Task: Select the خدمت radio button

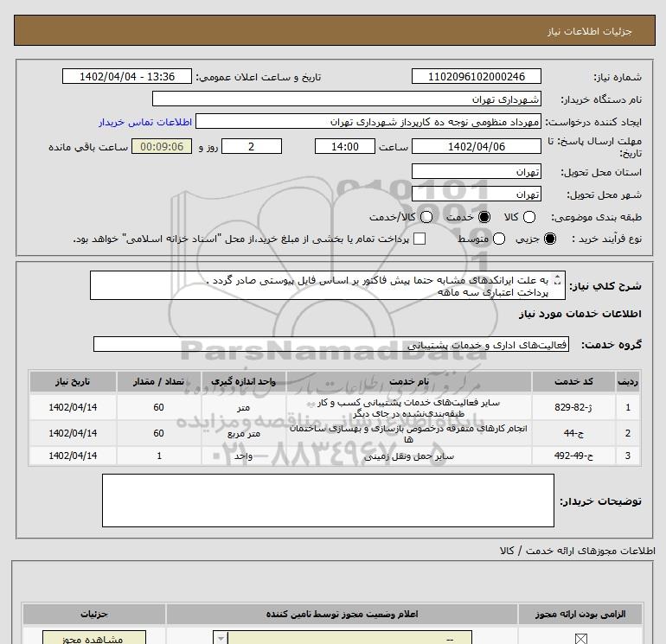Action: (x=483, y=217)
